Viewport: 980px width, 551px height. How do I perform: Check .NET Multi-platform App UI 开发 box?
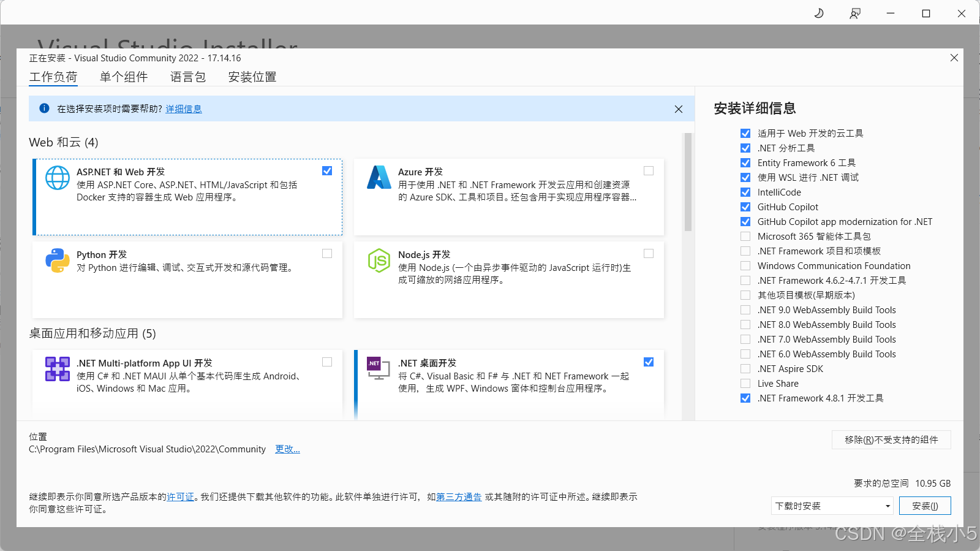(x=327, y=362)
